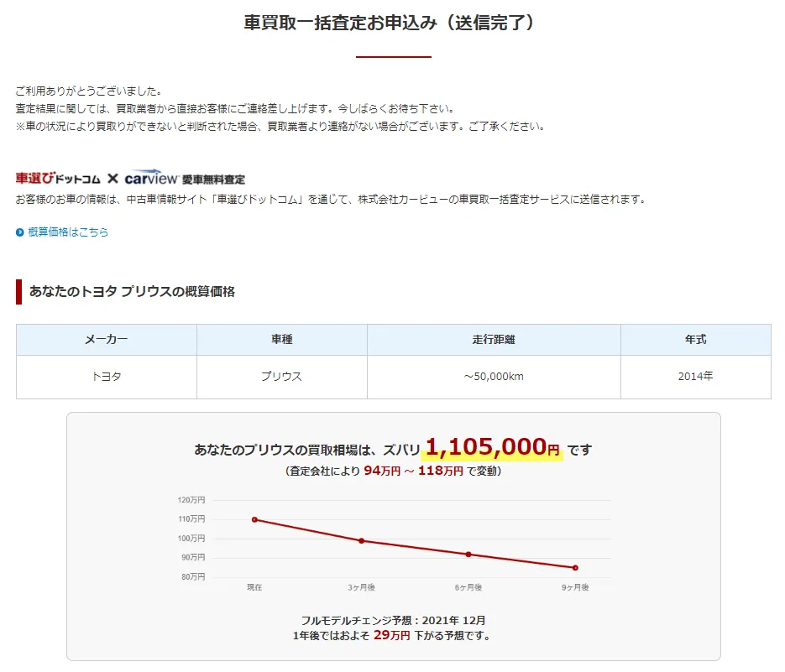Click the 9ヶ月後 label on the chart axis
This screenshot has width=785, height=672.
(x=575, y=587)
